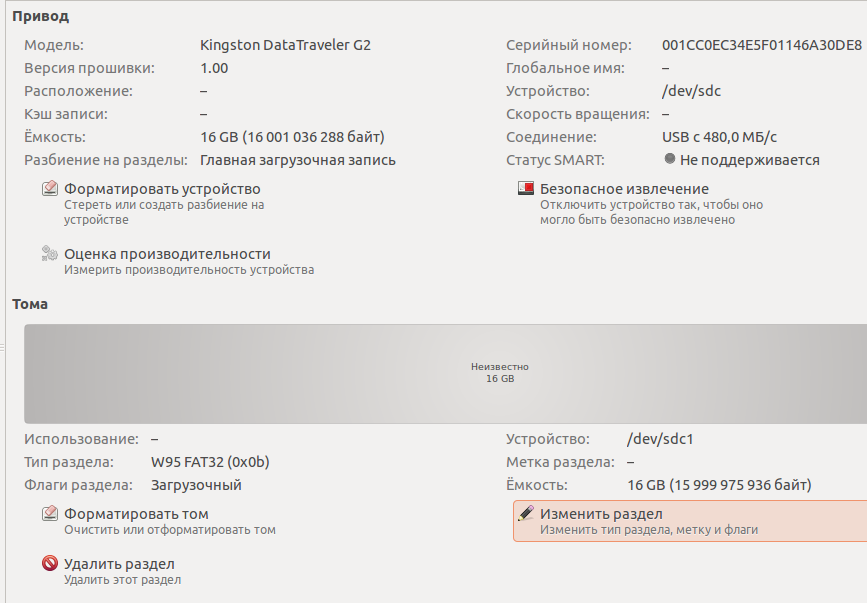Click the pencil icon for editing partition
Viewport: 867px width, 603px height.
(526, 513)
